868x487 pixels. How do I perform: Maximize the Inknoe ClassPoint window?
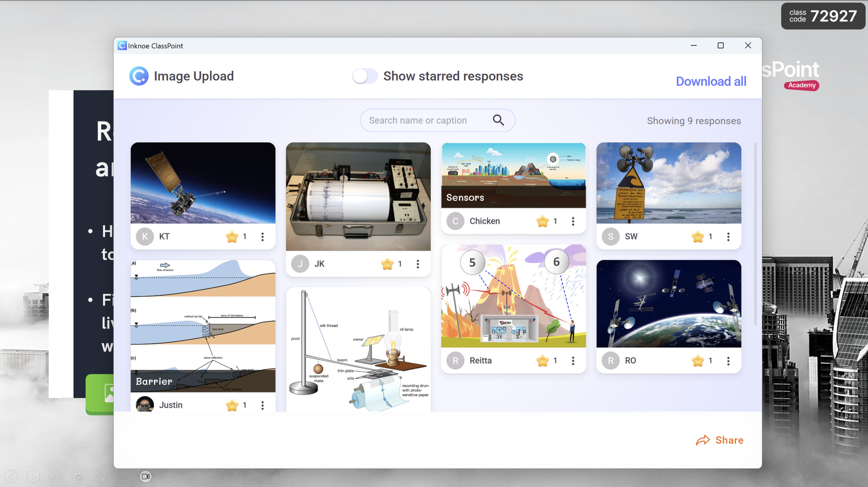coord(720,46)
